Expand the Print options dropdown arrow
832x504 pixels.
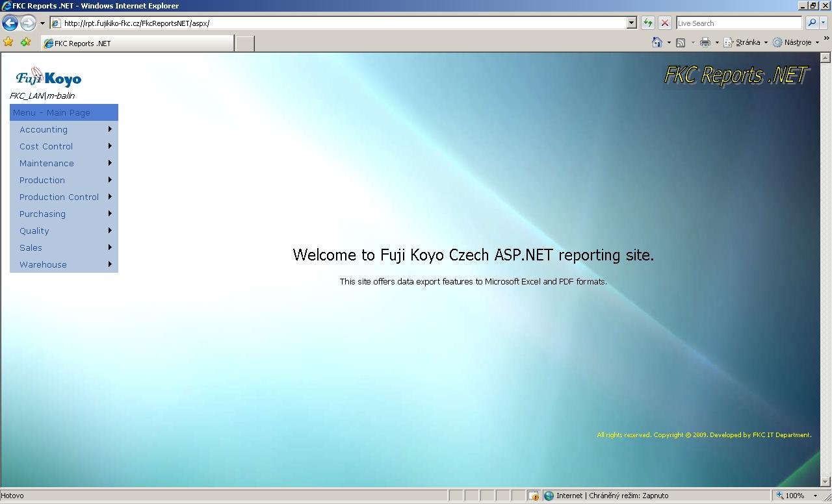(717, 42)
